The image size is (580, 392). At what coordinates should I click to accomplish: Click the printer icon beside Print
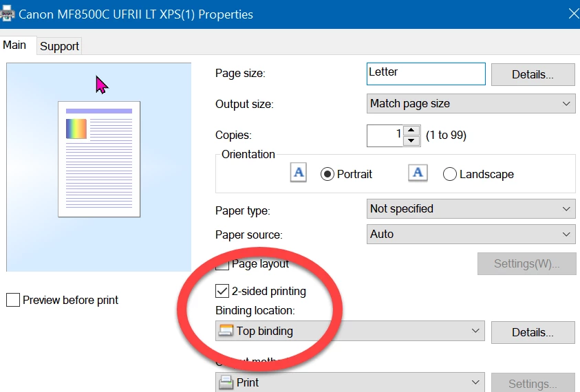point(226,382)
